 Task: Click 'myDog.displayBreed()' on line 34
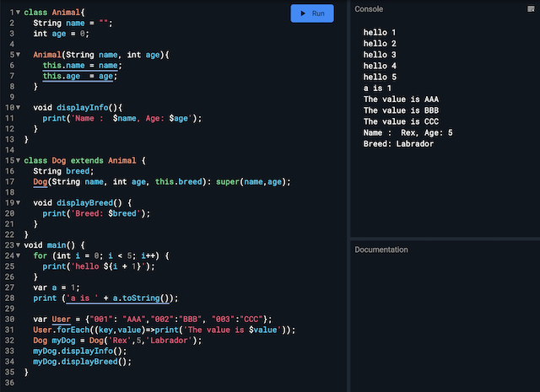[82, 362]
